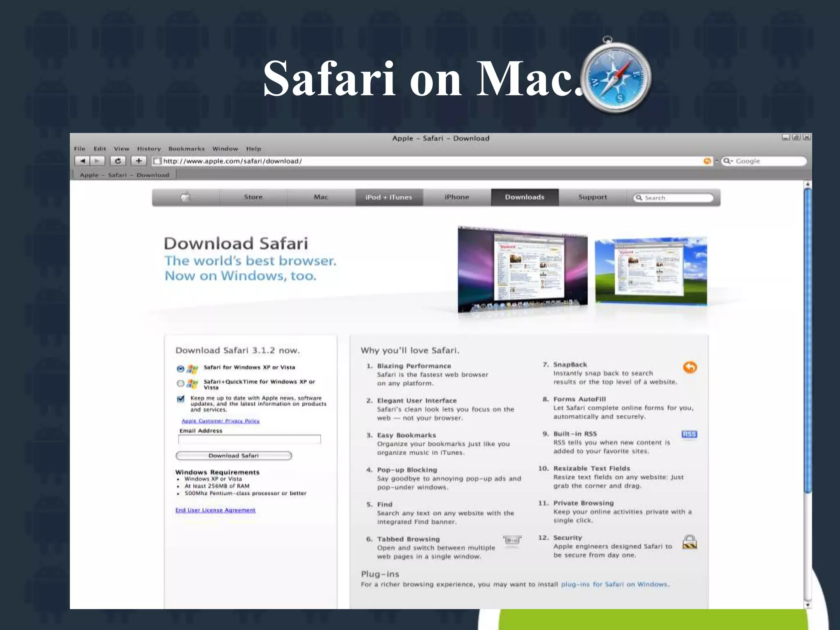840x630 pixels.
Task: Click the Apple site Search field
Action: coord(673,198)
